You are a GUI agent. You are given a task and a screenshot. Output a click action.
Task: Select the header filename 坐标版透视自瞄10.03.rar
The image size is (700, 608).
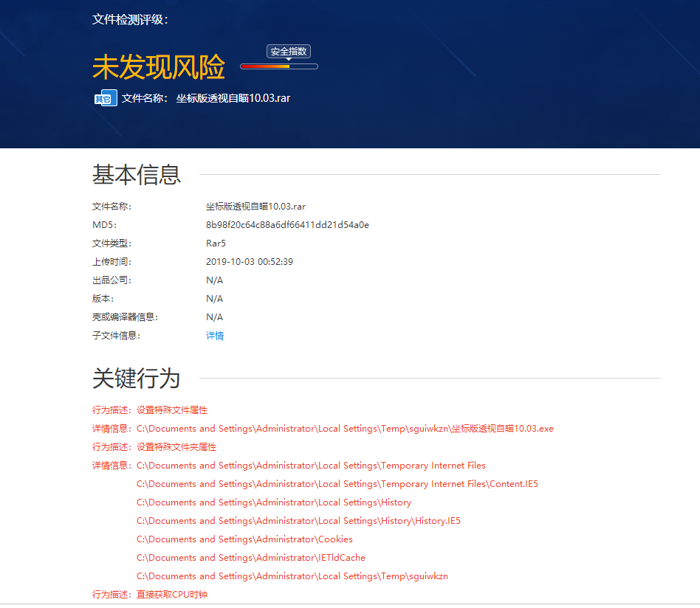[x=233, y=98]
